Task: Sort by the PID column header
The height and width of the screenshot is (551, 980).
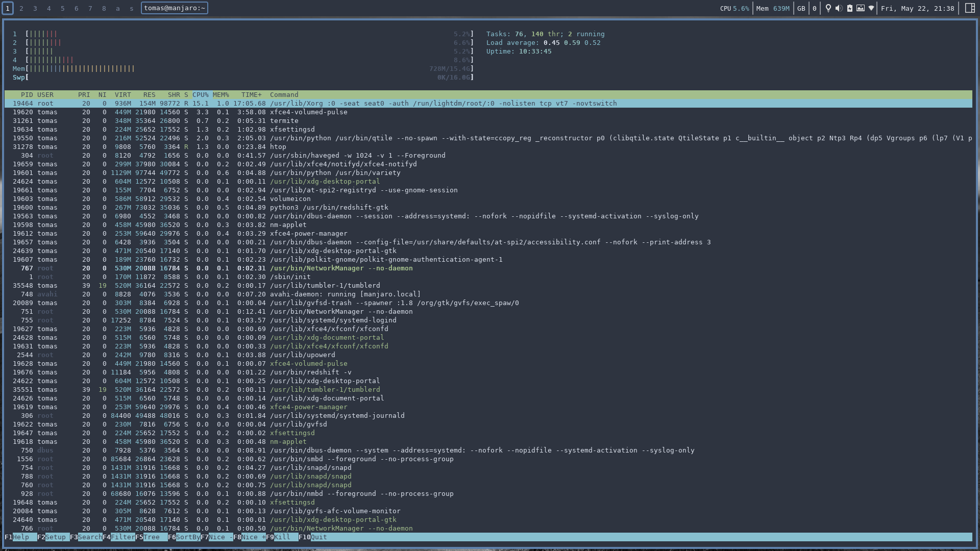Action: (x=27, y=95)
